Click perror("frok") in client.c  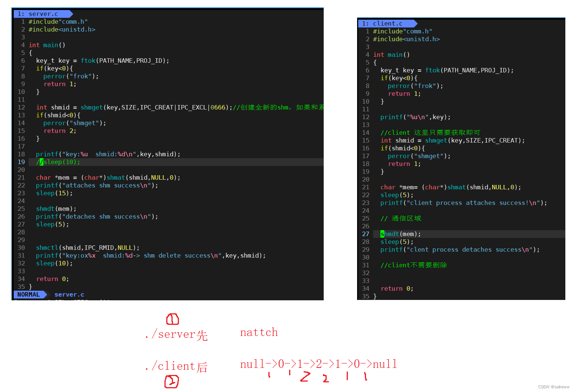[x=415, y=86]
